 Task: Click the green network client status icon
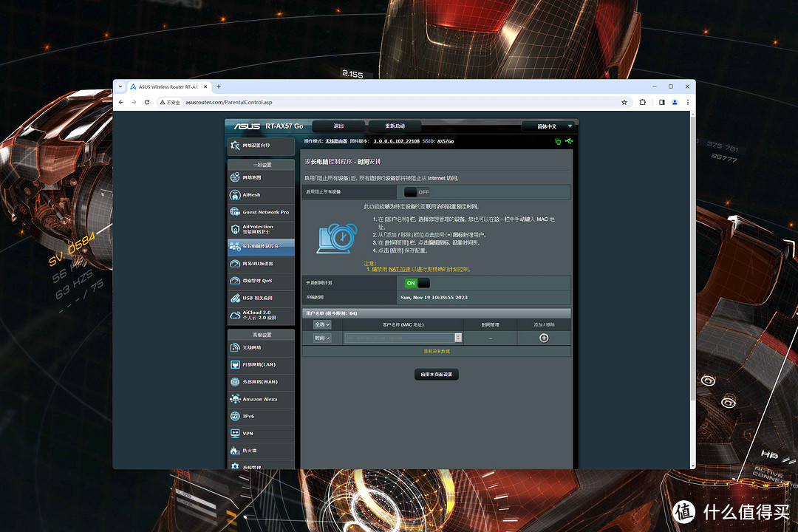558,142
